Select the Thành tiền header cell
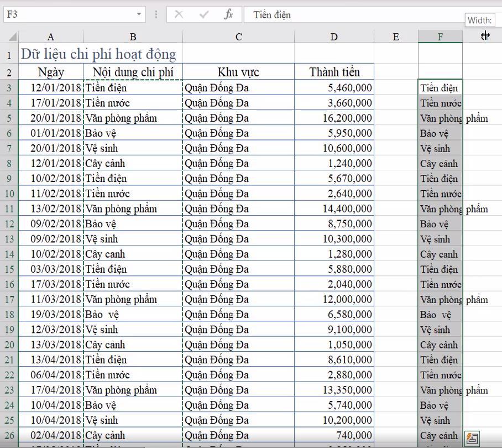The height and width of the screenshot is (448, 502). (333, 71)
